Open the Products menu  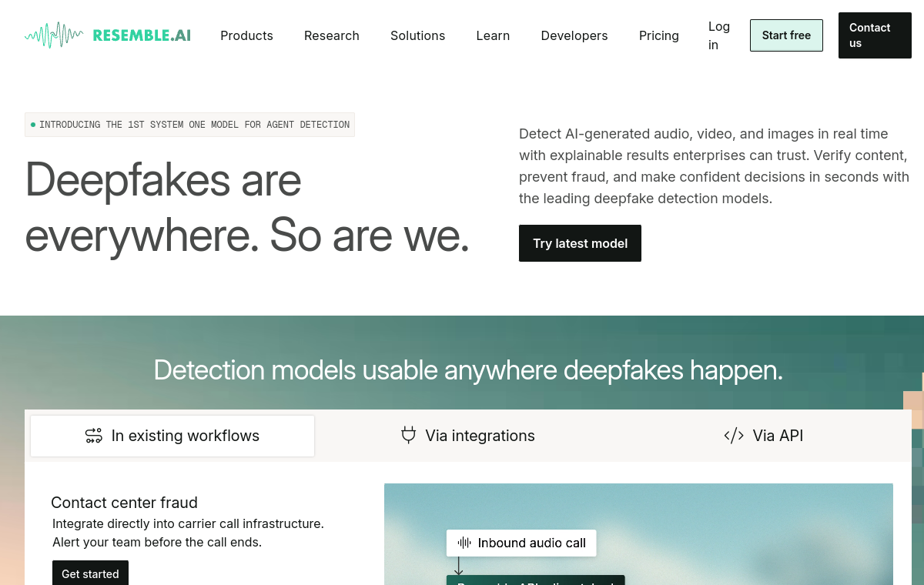tap(246, 35)
